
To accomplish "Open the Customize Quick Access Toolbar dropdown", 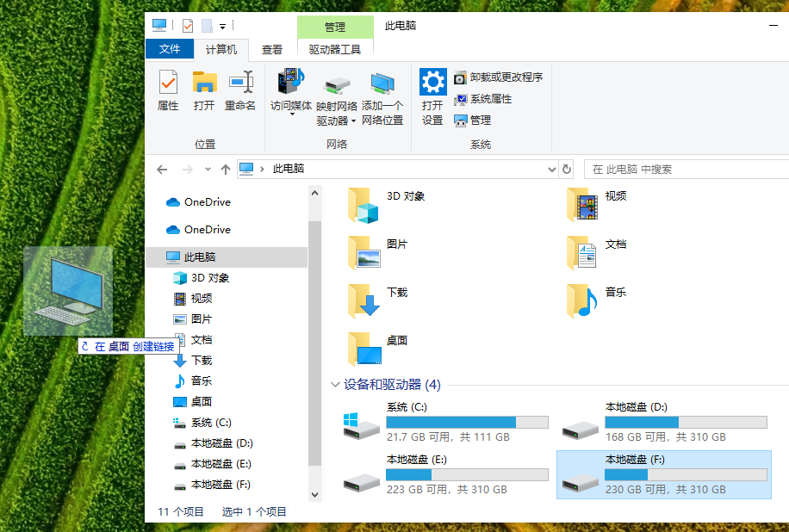I will click(x=222, y=27).
